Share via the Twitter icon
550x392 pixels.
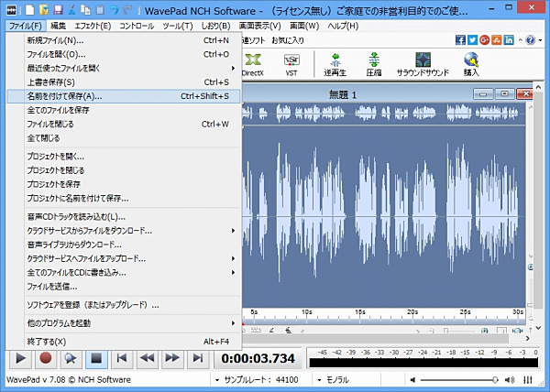(x=472, y=40)
